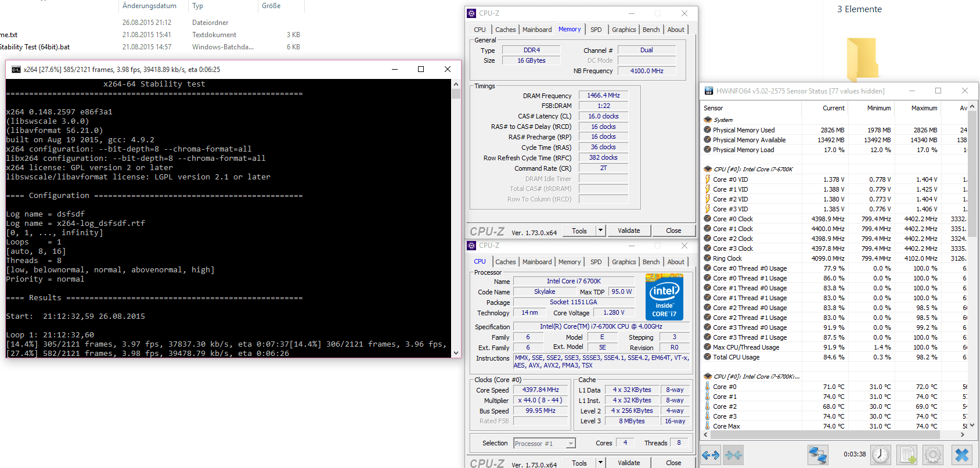Open HWiNFO remote network monitors icon

click(818, 455)
